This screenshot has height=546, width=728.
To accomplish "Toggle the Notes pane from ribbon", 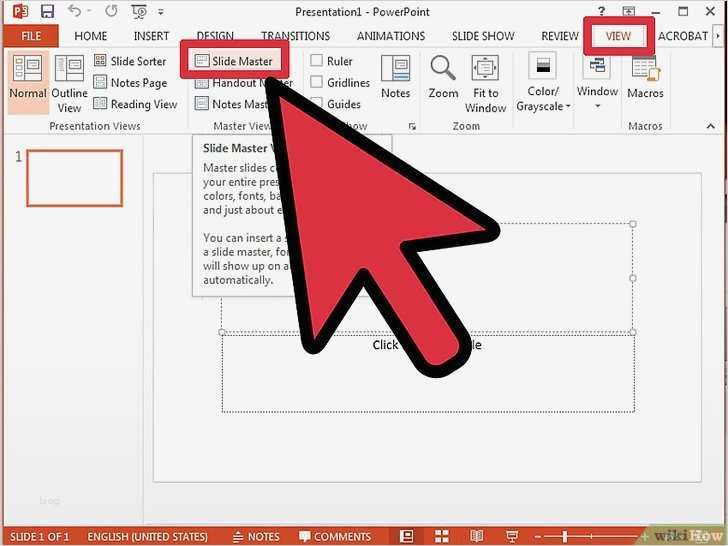I will (x=396, y=77).
